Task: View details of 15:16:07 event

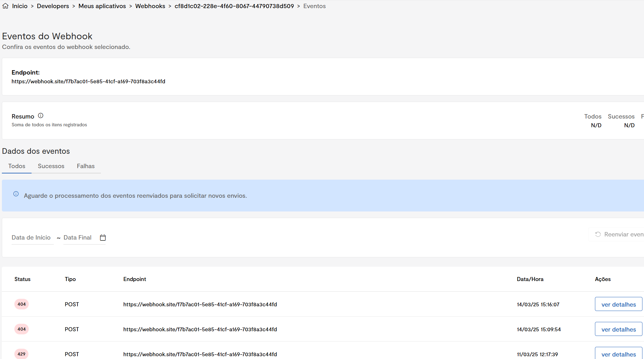Action: pos(618,304)
